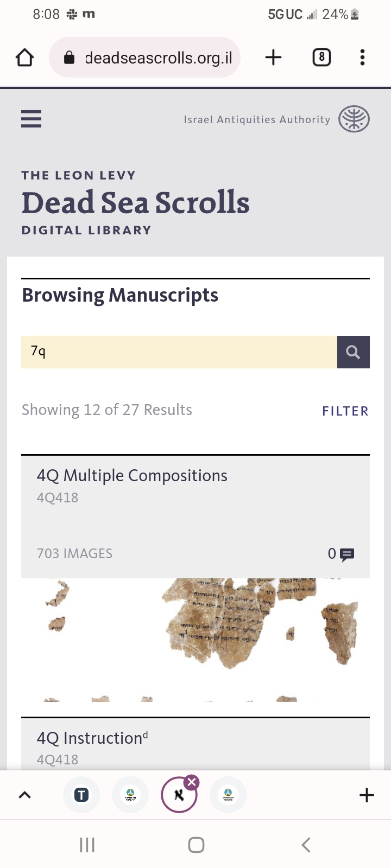Show the open tabs counter
391x868 pixels.
click(321, 58)
